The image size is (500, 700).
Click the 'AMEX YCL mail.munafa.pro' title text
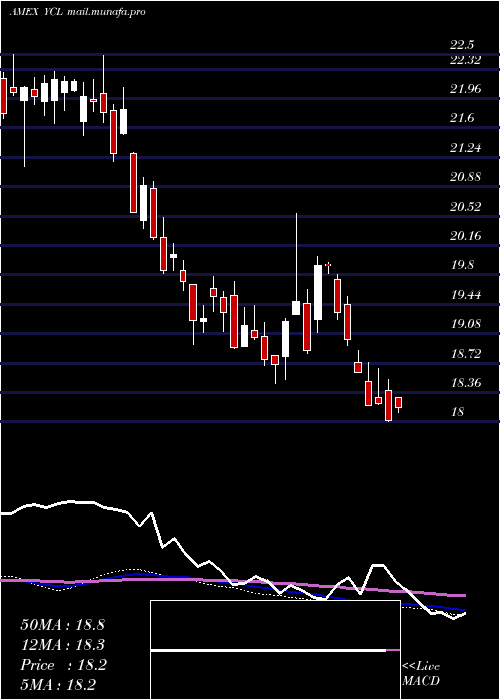point(77,12)
